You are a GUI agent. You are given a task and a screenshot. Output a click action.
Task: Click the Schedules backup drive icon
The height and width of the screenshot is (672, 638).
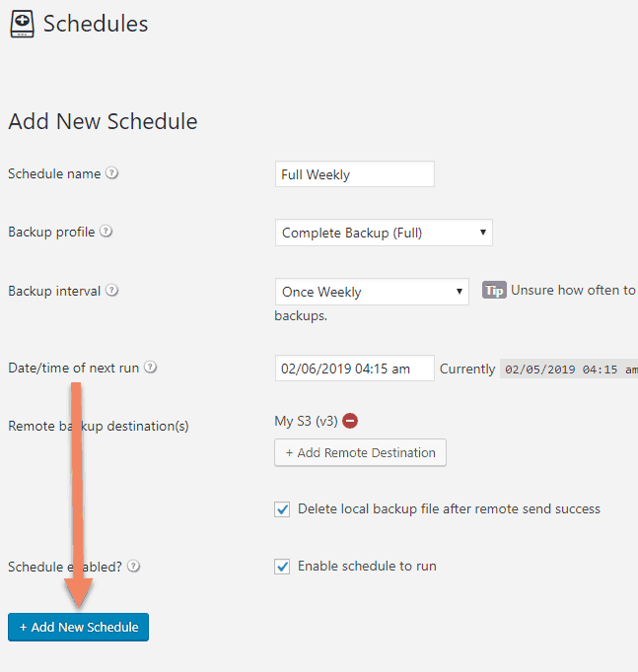click(x=23, y=24)
